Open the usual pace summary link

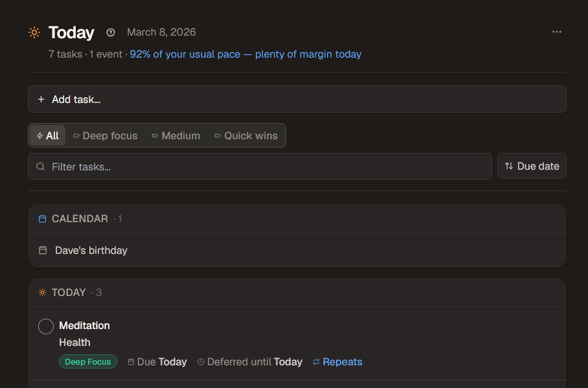click(x=245, y=54)
